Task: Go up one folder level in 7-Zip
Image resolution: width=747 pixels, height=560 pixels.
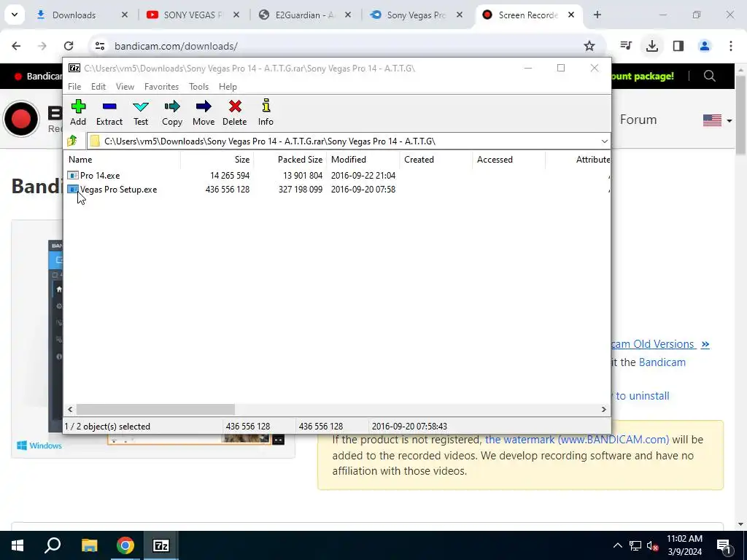Action: (x=72, y=141)
